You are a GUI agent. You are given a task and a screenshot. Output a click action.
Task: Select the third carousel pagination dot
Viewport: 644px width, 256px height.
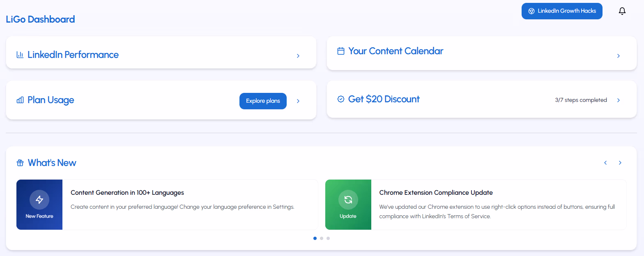(x=328, y=238)
